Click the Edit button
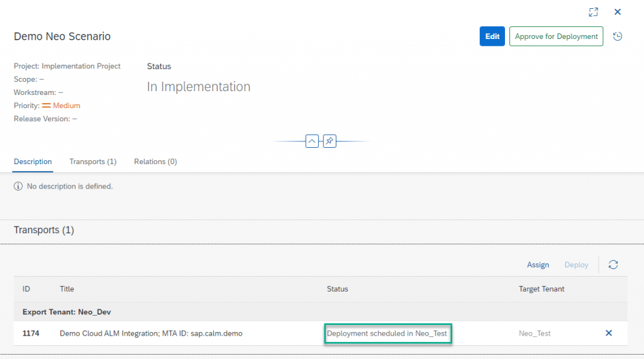The height and width of the screenshot is (359, 644). [492, 36]
